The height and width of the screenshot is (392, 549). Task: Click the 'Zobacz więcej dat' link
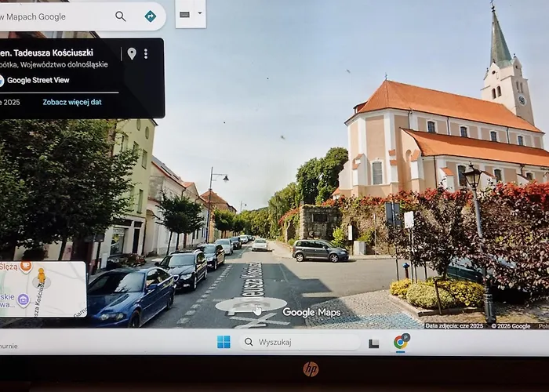(x=71, y=102)
